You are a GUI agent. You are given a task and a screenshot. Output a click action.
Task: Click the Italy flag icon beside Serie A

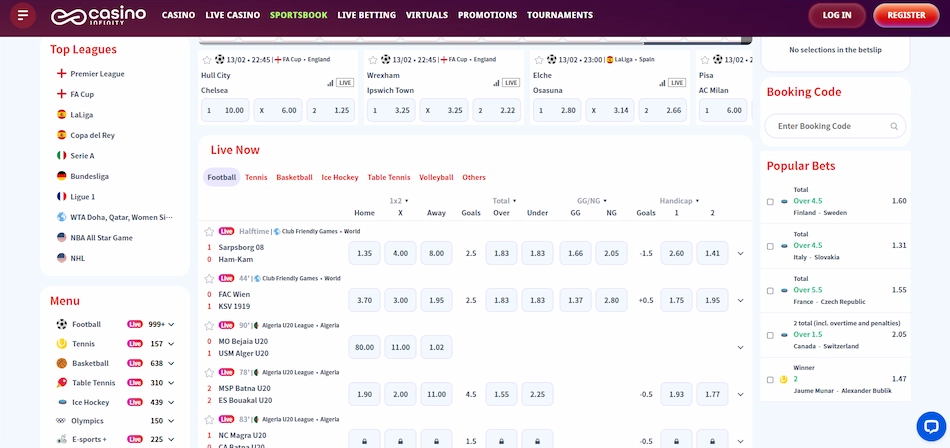tap(61, 155)
